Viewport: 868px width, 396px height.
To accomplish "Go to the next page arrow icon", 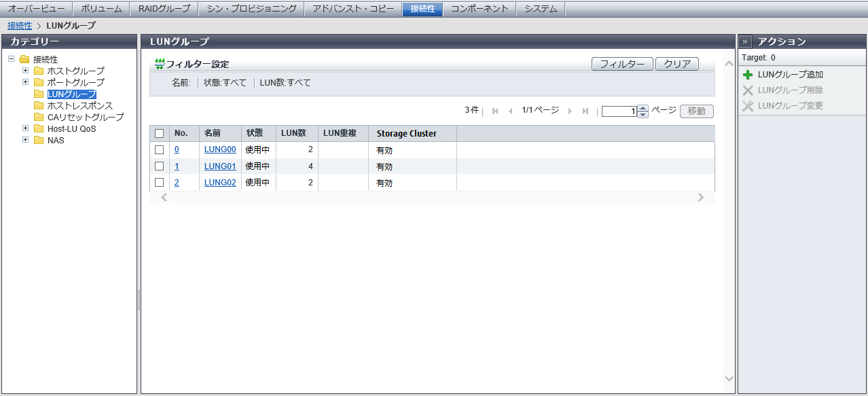I will pos(570,111).
